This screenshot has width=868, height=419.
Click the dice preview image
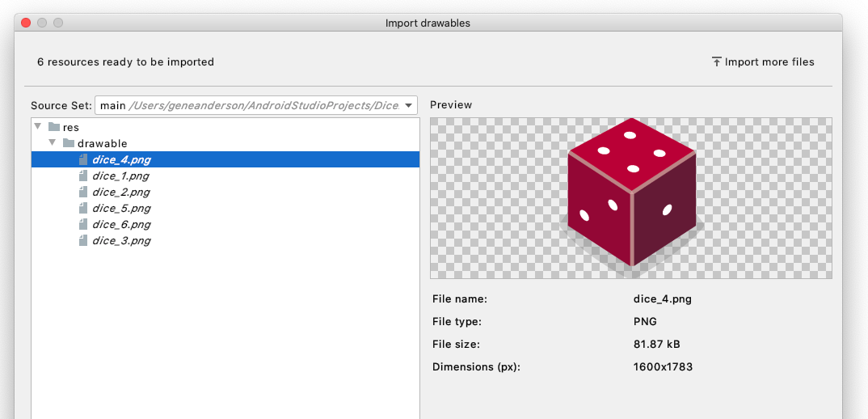pyautogui.click(x=631, y=197)
